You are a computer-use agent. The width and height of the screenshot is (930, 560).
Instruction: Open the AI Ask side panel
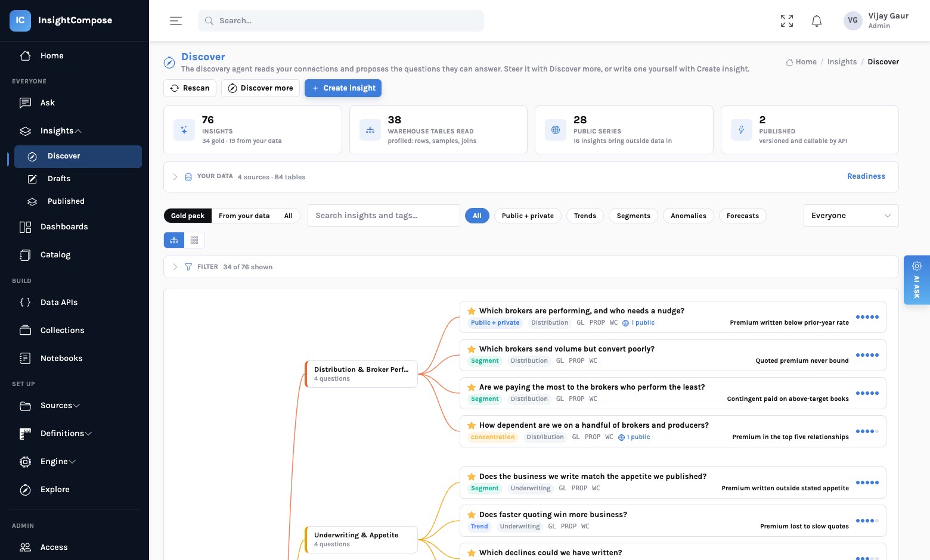point(917,280)
